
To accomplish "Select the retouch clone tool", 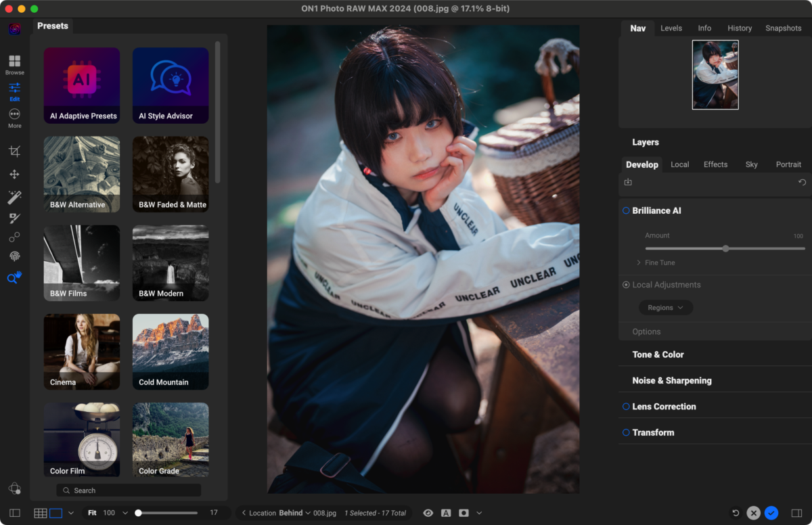I will tap(14, 237).
